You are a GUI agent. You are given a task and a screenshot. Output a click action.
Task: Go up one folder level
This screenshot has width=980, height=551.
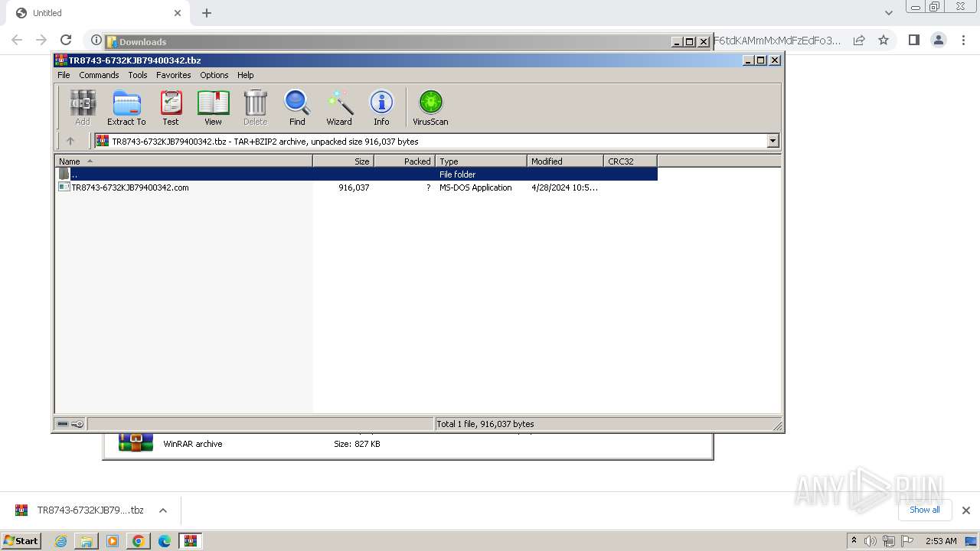tap(70, 141)
